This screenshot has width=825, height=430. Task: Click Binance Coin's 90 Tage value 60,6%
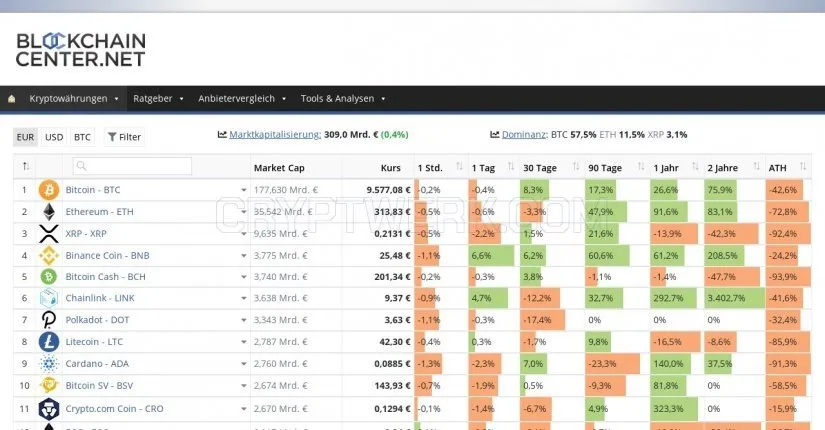601,255
